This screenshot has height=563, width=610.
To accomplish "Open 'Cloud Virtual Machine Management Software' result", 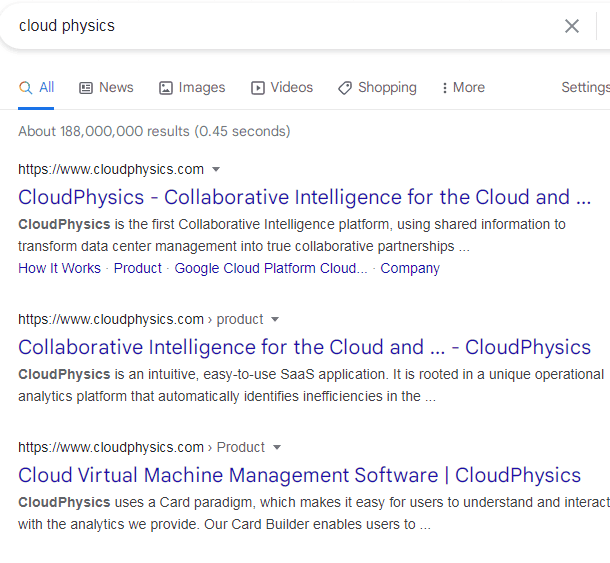I will (x=300, y=475).
